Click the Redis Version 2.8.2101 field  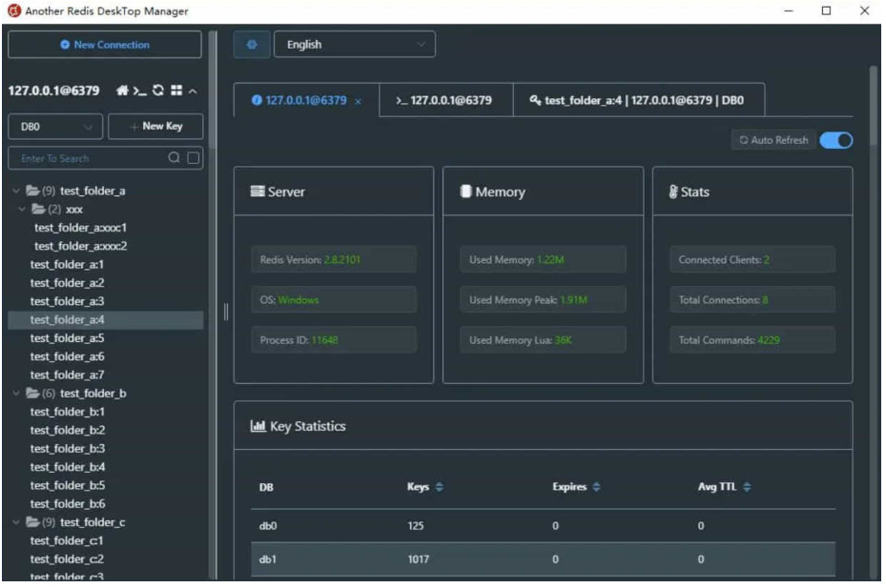tap(334, 260)
